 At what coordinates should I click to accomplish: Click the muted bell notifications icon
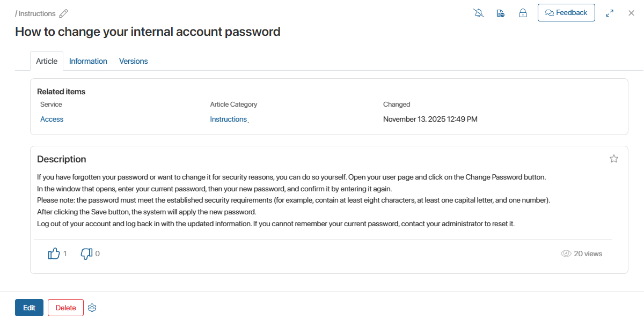(479, 13)
